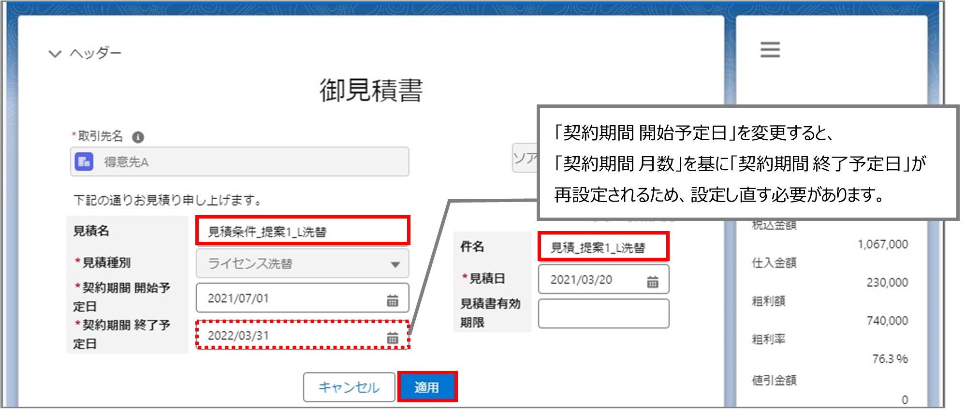Screen dimensions: 980x411
Task: Collapse the ヘッダー section chevron
Action: pos(55,54)
